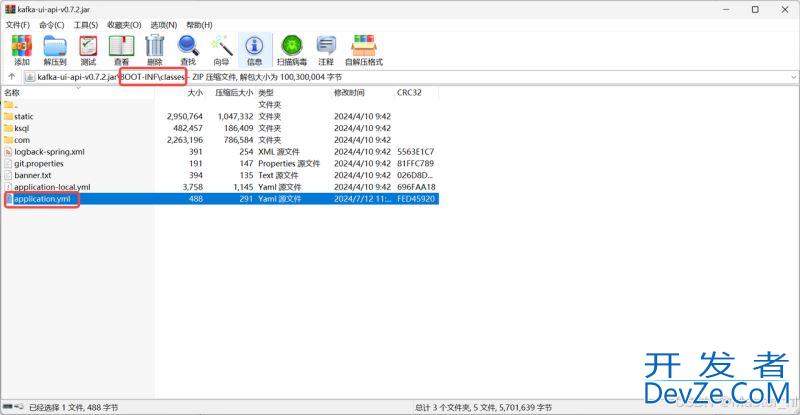Click the packed size 186,409

[x=238, y=128]
